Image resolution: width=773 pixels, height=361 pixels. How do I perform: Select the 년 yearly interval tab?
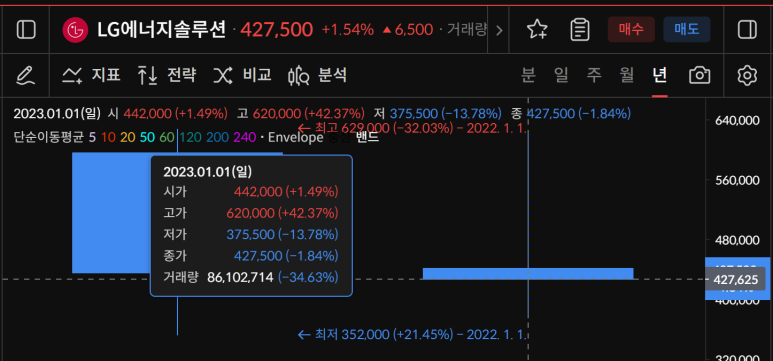click(x=660, y=75)
